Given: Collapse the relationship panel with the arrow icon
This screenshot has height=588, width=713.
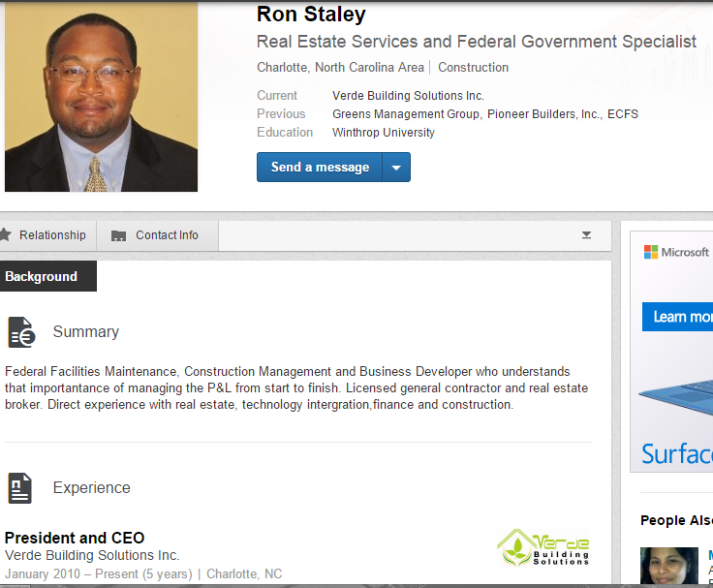Looking at the screenshot, I should coord(587,235).
